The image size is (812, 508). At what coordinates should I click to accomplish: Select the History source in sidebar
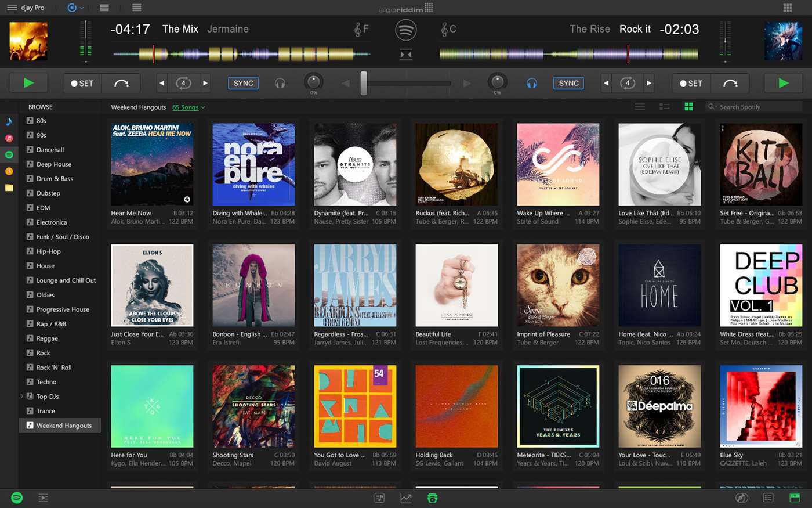[x=9, y=171]
